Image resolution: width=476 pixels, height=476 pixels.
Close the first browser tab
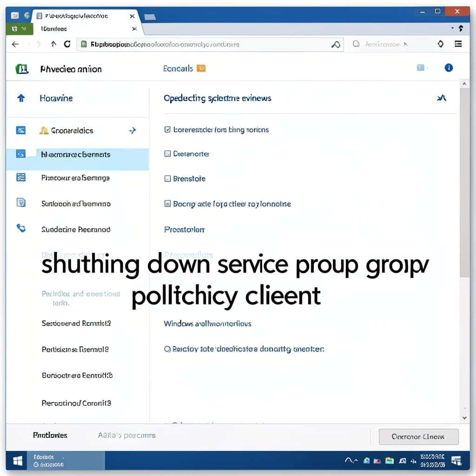pos(132,16)
